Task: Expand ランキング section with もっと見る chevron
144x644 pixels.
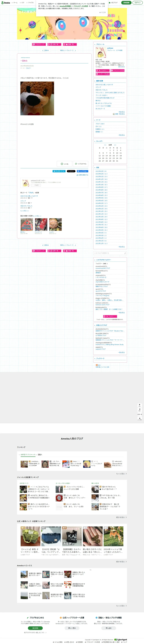Action: [121, 473]
